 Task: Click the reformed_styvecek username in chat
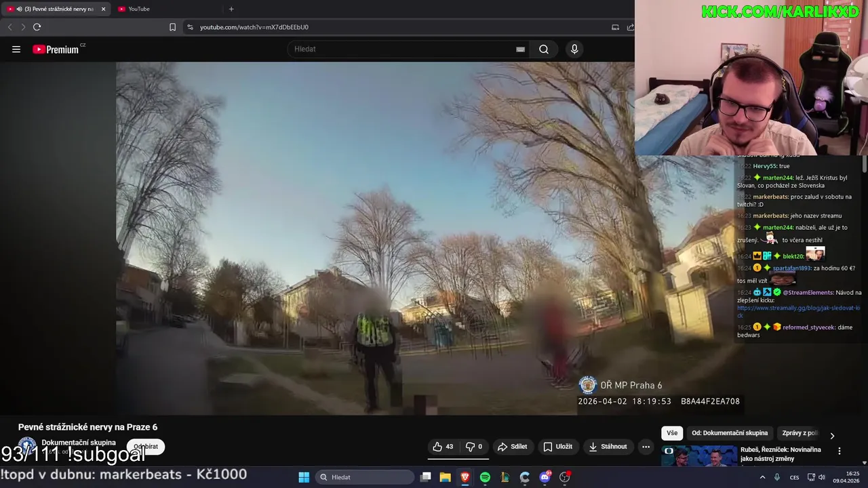(x=809, y=327)
